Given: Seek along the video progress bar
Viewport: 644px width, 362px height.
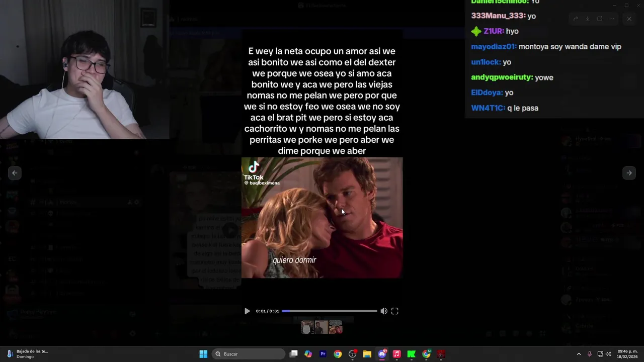Looking at the screenshot, I should pos(329,311).
